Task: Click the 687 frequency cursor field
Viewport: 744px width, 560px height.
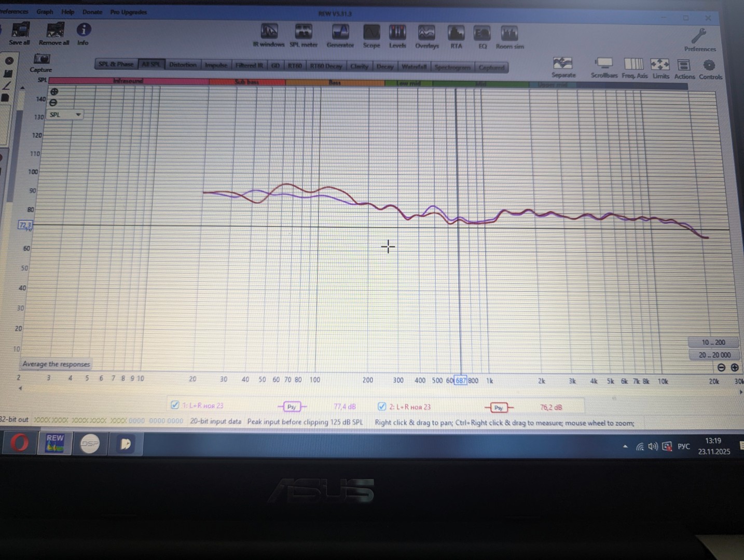Action: (461, 381)
